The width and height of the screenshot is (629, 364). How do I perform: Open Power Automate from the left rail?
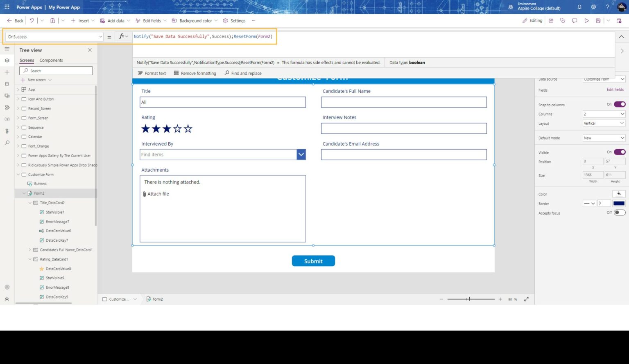point(7,107)
